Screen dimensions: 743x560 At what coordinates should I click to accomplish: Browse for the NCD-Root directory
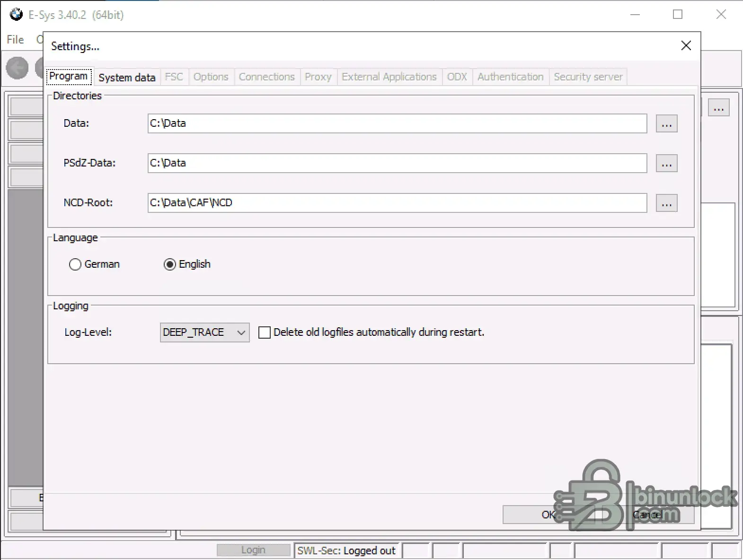click(667, 203)
